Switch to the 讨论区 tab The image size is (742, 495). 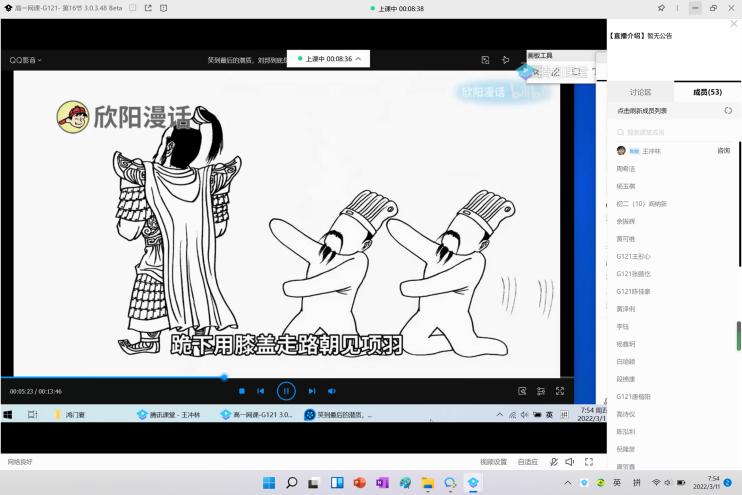(x=640, y=92)
